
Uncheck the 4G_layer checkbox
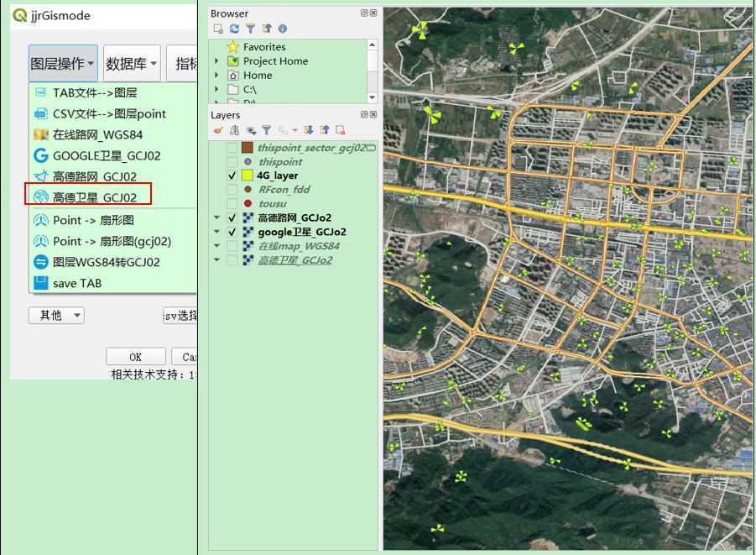(232, 175)
